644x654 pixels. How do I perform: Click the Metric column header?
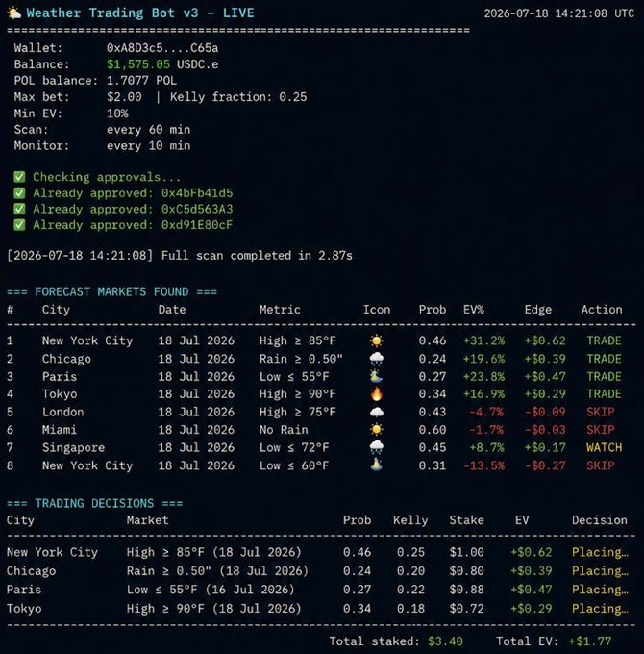pos(280,310)
